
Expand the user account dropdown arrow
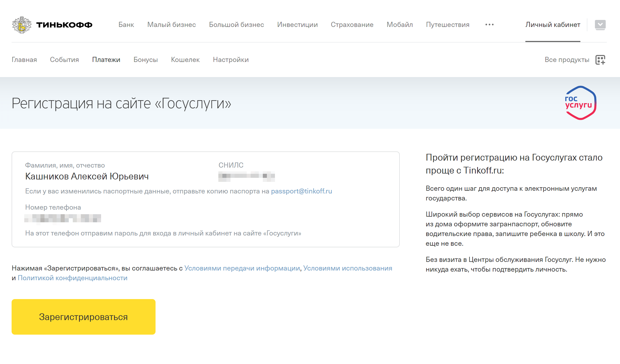pos(600,25)
